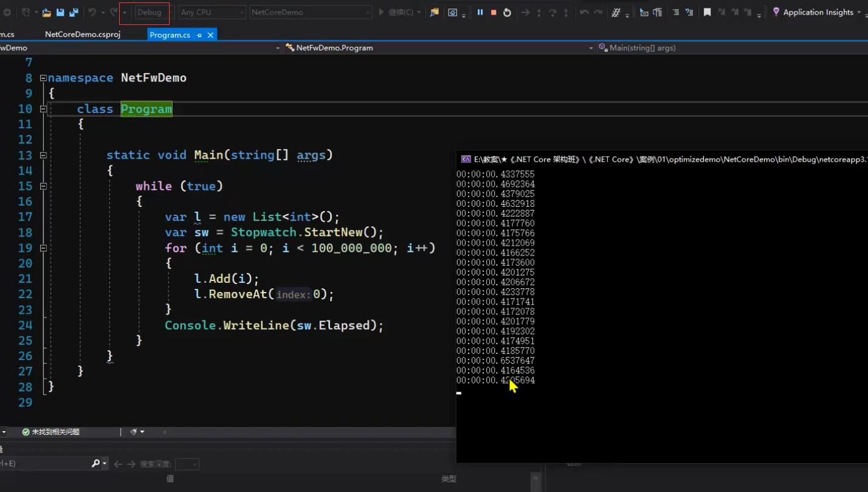Toggle a bookmark with the bookmark icon
Viewport: 868px width, 492px height.
(707, 12)
